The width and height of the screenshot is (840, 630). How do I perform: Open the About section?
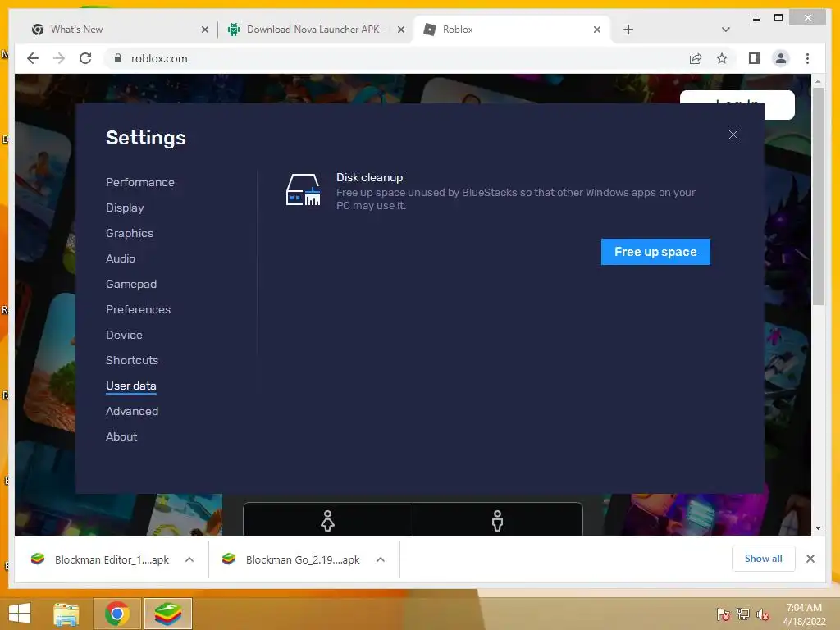(121, 436)
